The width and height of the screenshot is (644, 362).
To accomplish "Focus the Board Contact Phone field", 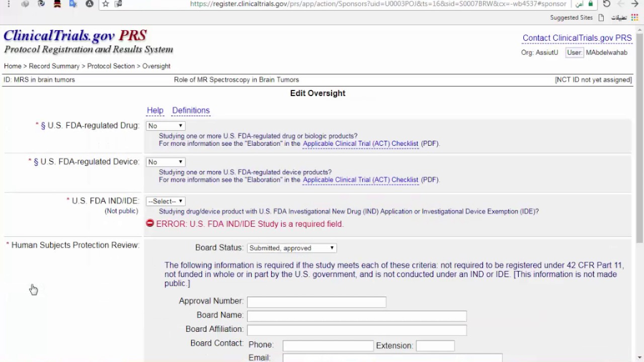I will click(328, 346).
